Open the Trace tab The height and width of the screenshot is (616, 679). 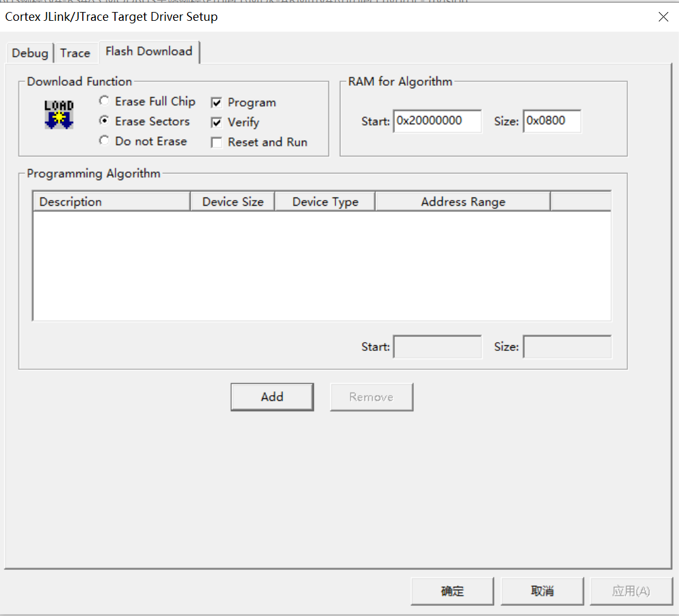(75, 53)
